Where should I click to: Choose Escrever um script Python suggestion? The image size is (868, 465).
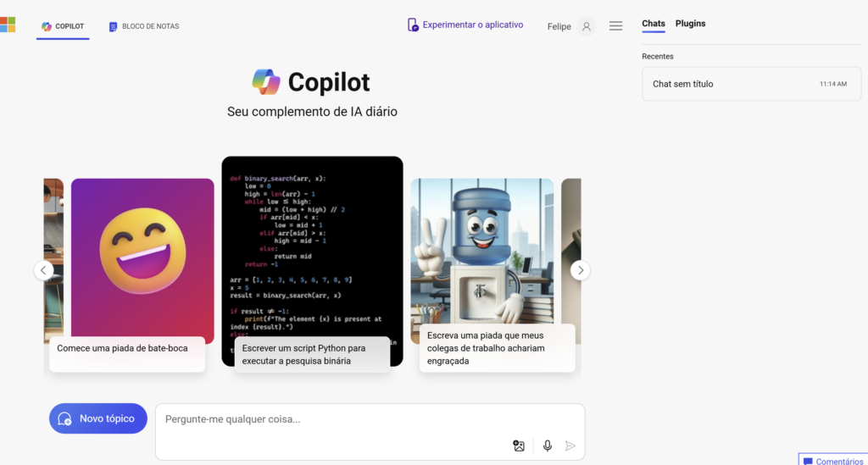point(312,354)
